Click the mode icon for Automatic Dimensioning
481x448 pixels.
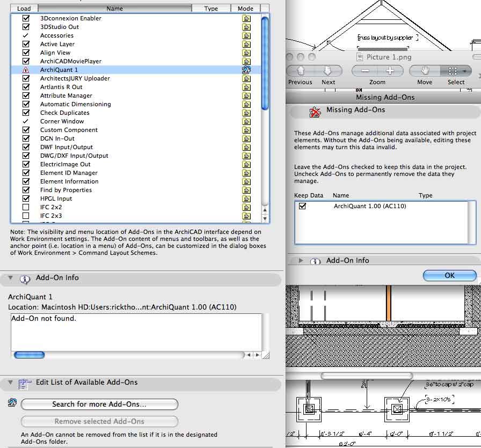pos(246,104)
